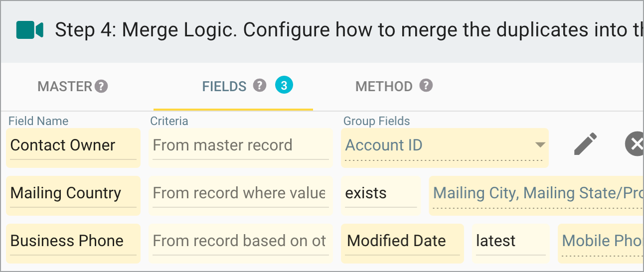
Task: Click the 'From record where value' criteria field
Action: 240,196
